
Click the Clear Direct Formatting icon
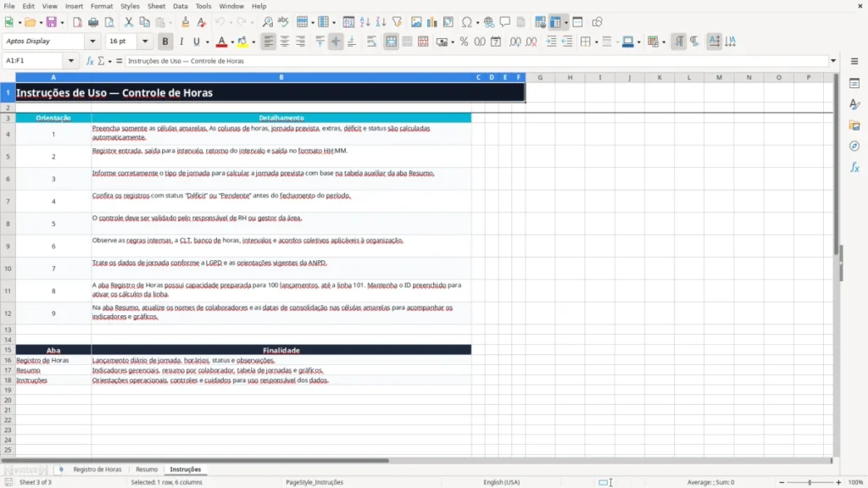tap(202, 22)
